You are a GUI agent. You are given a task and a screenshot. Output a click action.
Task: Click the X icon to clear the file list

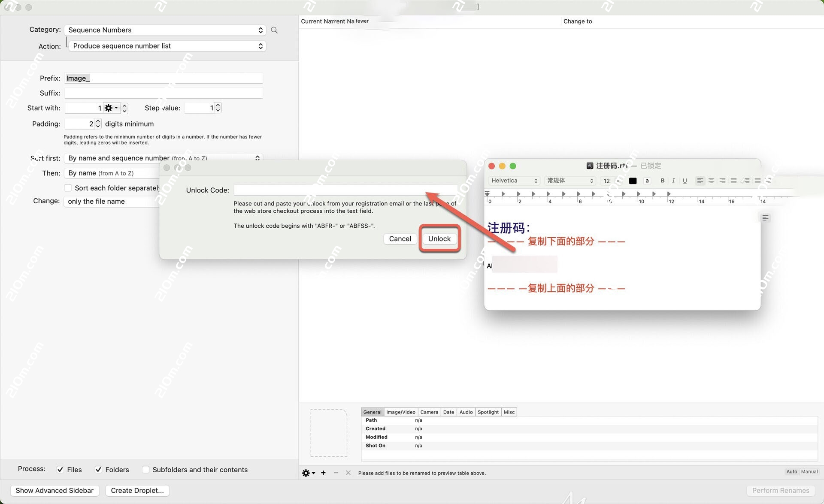348,473
